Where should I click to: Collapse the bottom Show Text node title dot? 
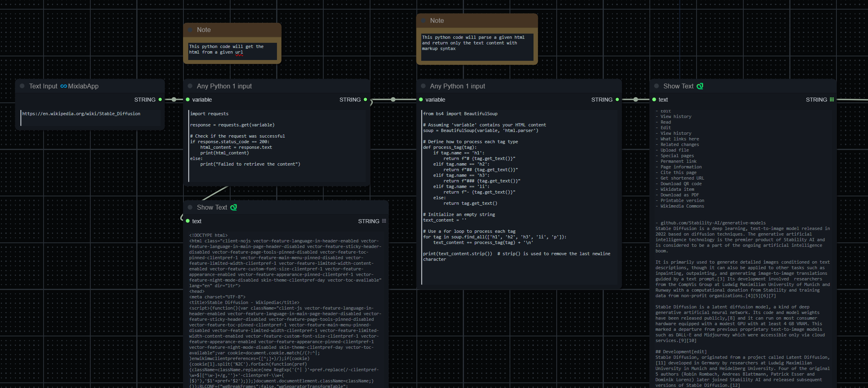point(190,207)
